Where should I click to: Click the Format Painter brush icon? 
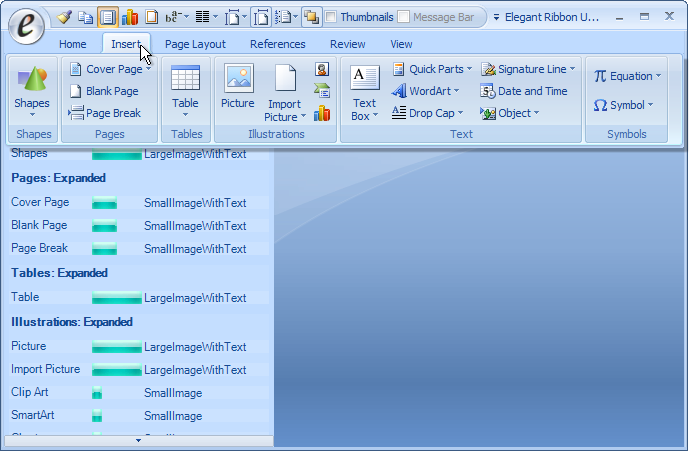coord(65,17)
